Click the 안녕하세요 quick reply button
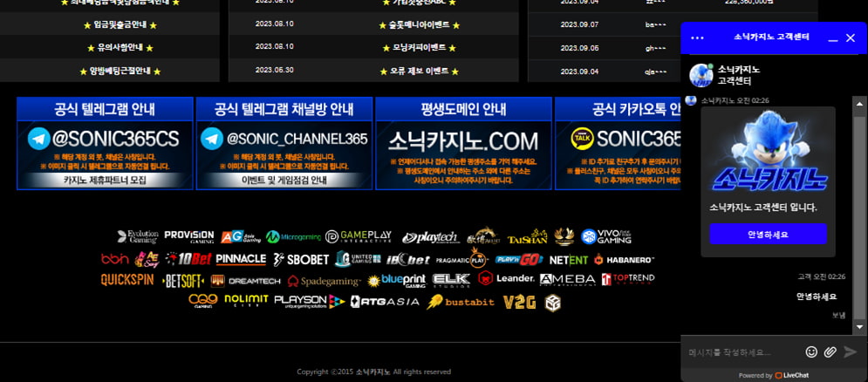 [x=768, y=235]
